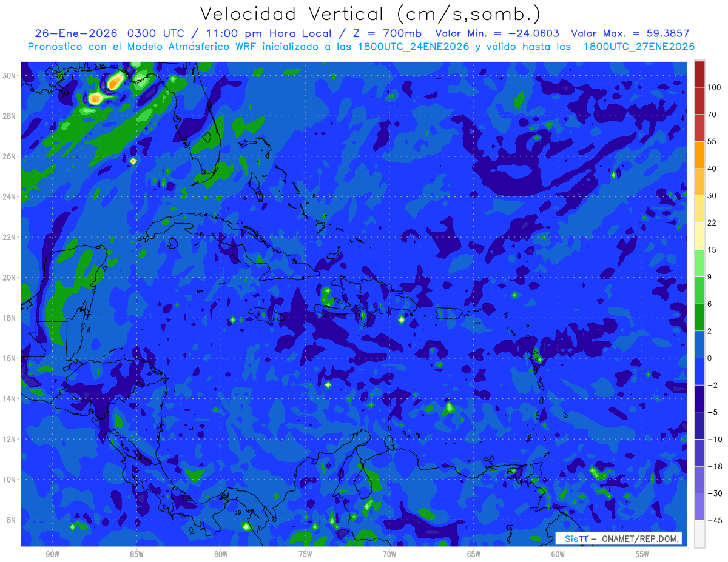Click the '65W' longitude label
The image size is (728, 562).
(x=474, y=554)
